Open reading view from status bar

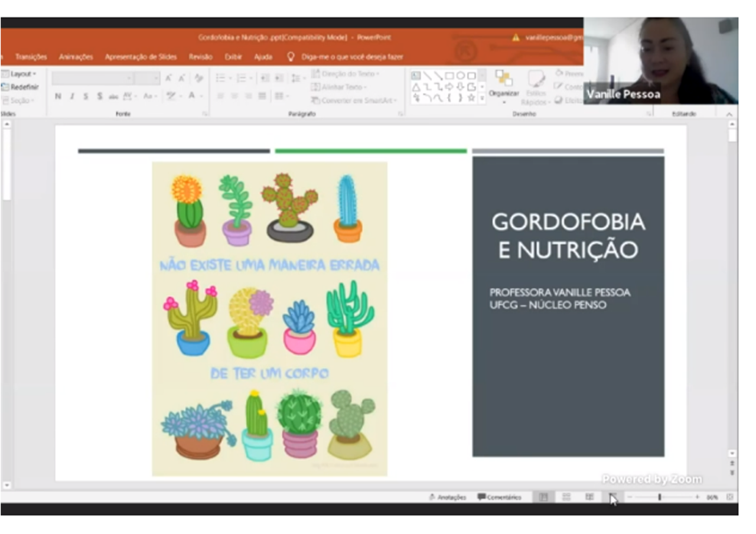(x=589, y=497)
